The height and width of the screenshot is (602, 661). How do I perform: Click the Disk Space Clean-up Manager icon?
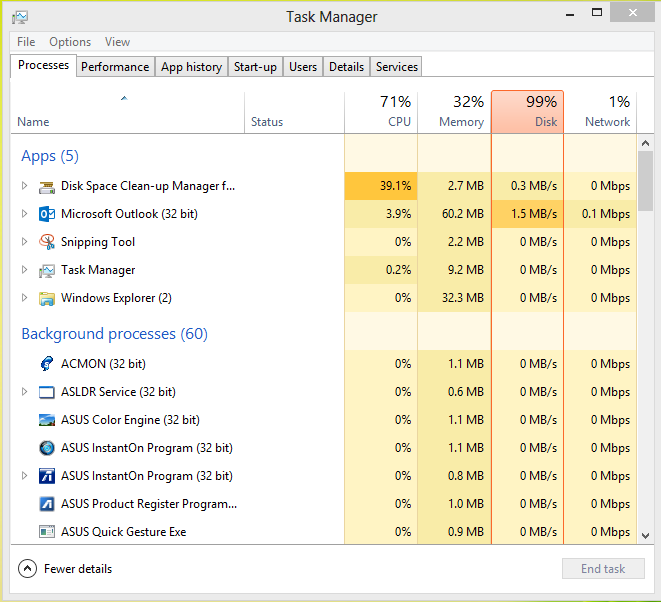(47, 186)
